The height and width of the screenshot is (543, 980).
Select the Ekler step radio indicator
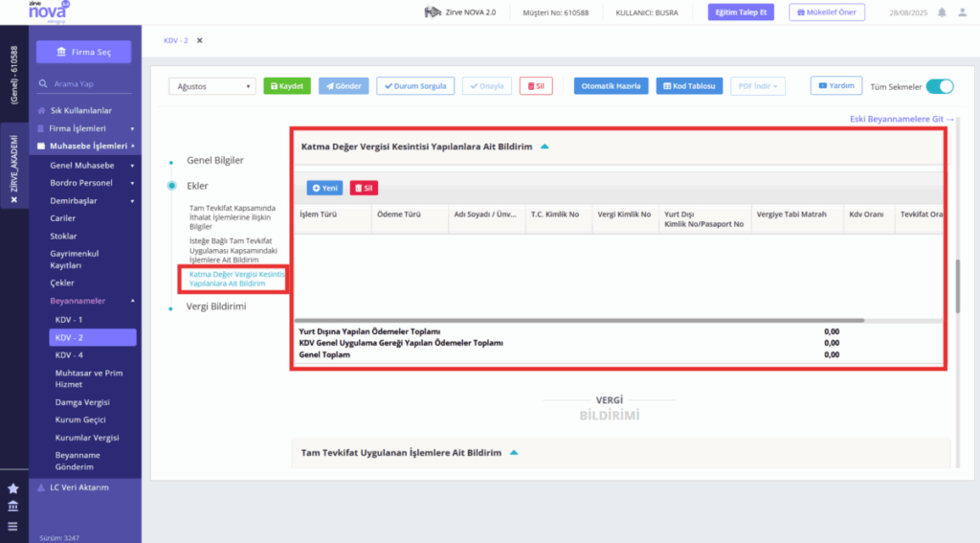pos(172,186)
